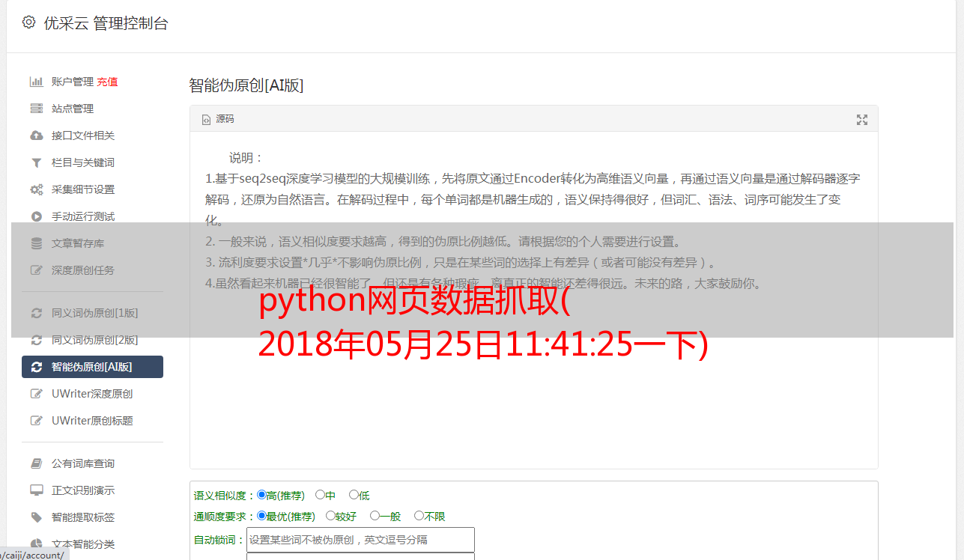Click the monitor icon for 正文识别演示
964x560 pixels.
pyautogui.click(x=36, y=490)
